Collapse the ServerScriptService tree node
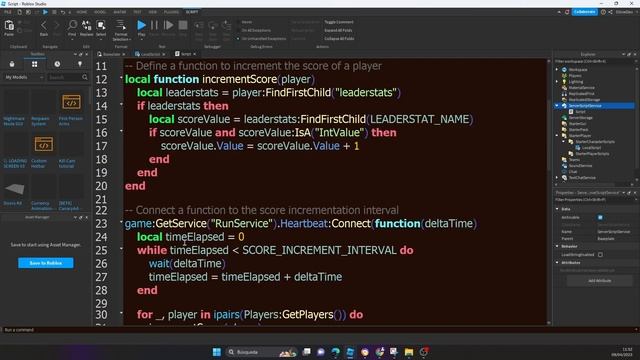Screen dimensions: 640x360 pos(557,106)
